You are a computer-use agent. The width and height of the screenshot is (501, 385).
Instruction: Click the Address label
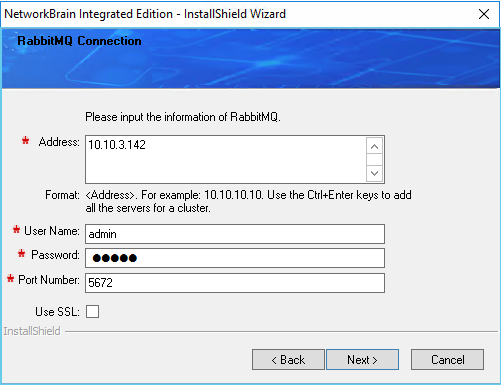tap(59, 142)
